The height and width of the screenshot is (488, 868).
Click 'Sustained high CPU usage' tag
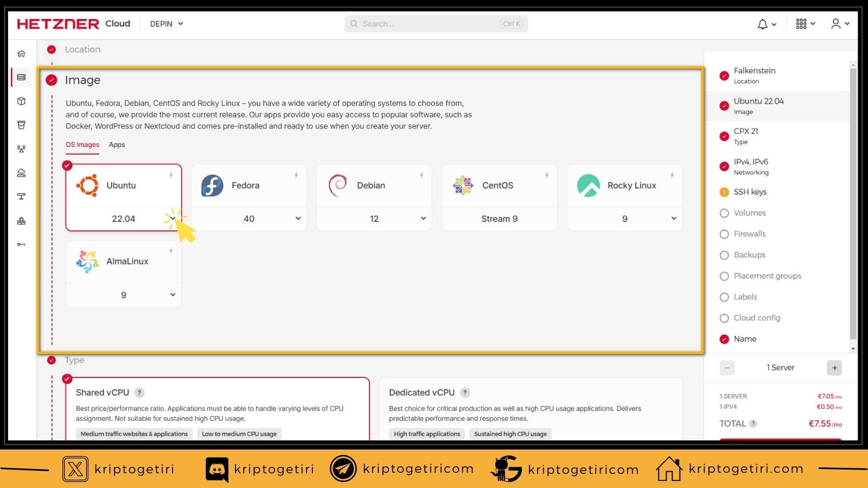(x=510, y=434)
